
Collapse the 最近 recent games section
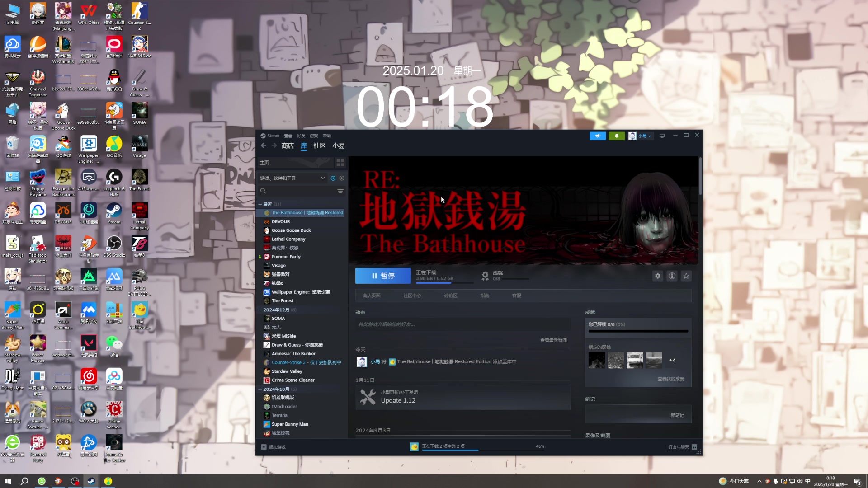pyautogui.click(x=260, y=204)
